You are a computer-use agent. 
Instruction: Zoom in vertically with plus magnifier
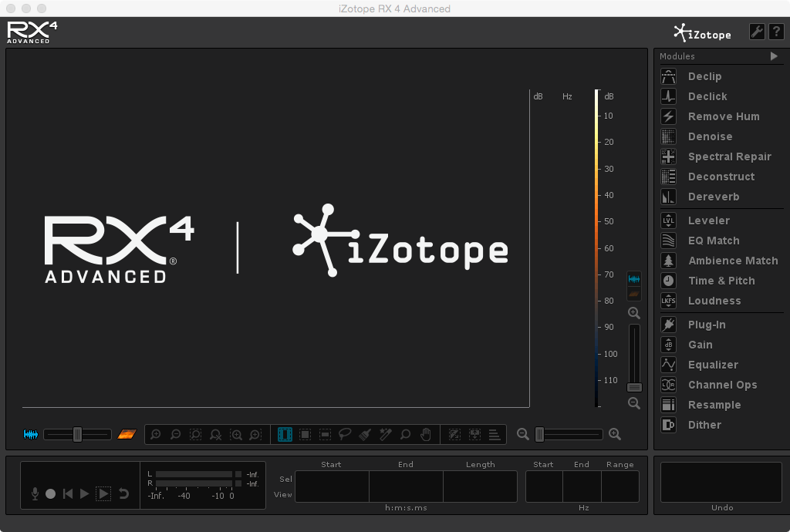click(x=634, y=313)
